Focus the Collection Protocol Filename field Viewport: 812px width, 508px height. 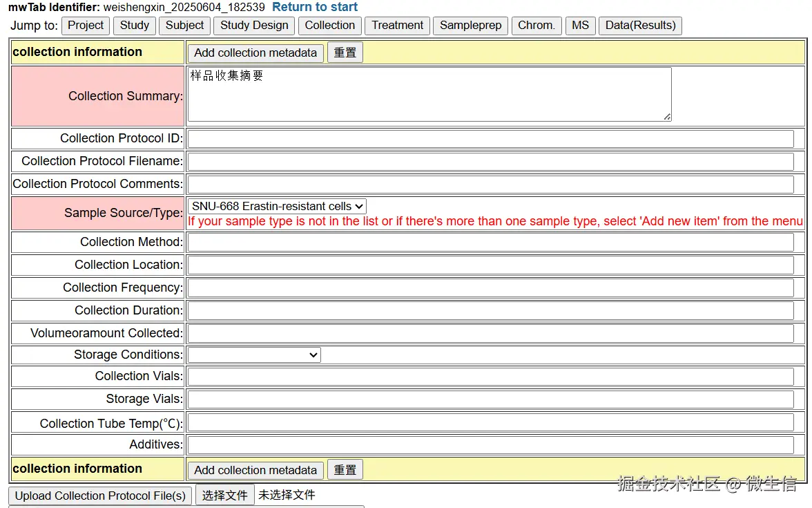pos(490,161)
